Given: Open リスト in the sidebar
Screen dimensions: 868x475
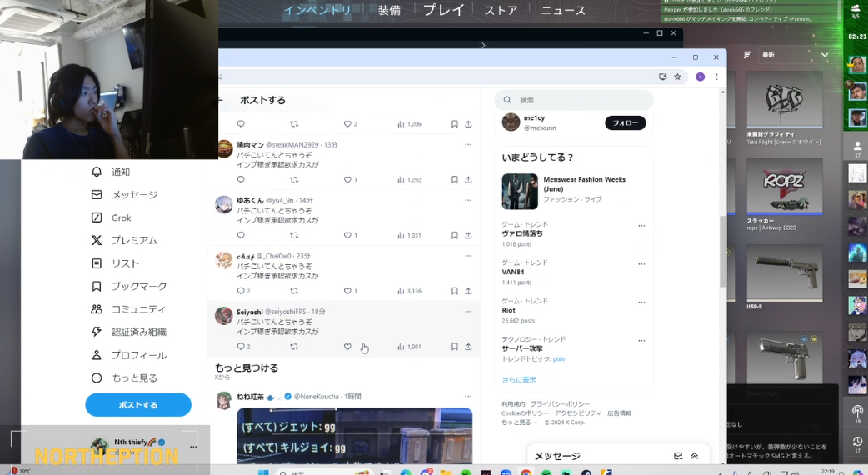Looking at the screenshot, I should (x=115, y=263).
